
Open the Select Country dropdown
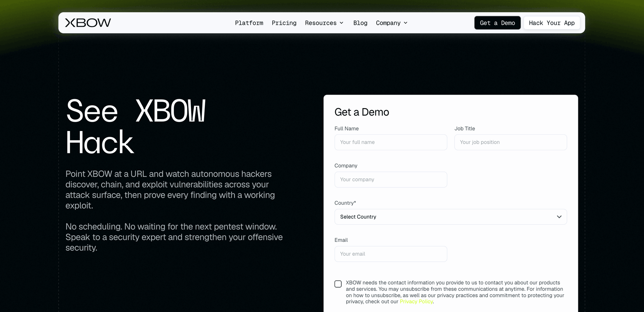(x=451, y=217)
